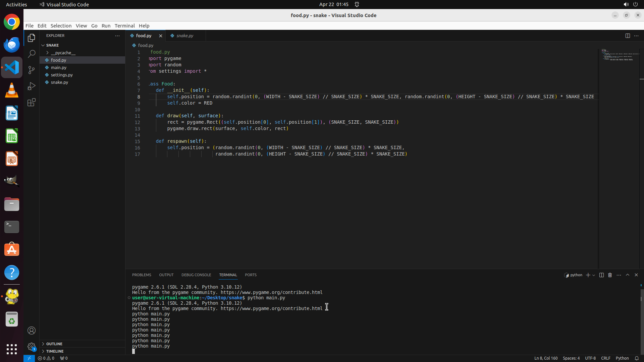Open the Source Control view
Screen dimensions: 644x362
32,70
